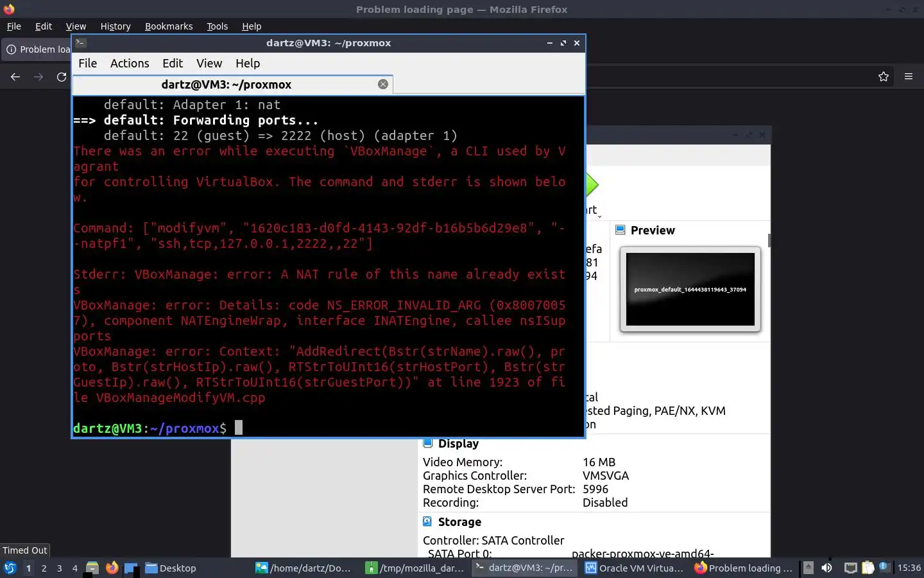Open the Firefox hamburger application menu
Viewport: 924px width, 578px height.
coord(909,77)
